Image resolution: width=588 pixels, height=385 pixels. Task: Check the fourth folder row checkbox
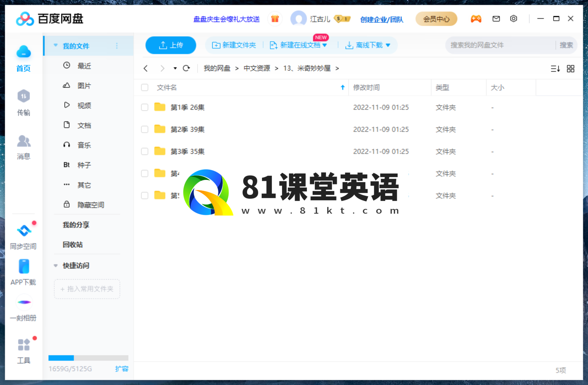pyautogui.click(x=145, y=174)
